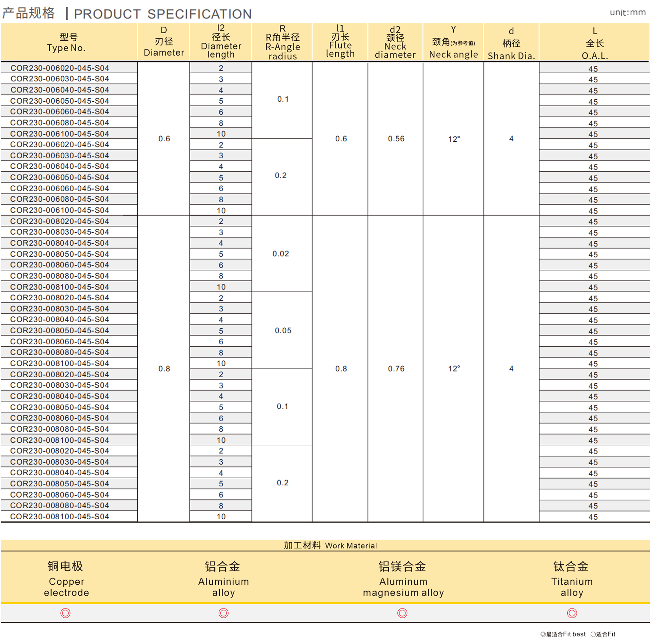Image resolution: width=651 pixels, height=644 pixels.
Task: Click the 12° neck angle beside neck diameter 0.76
Action: pyautogui.click(x=454, y=368)
